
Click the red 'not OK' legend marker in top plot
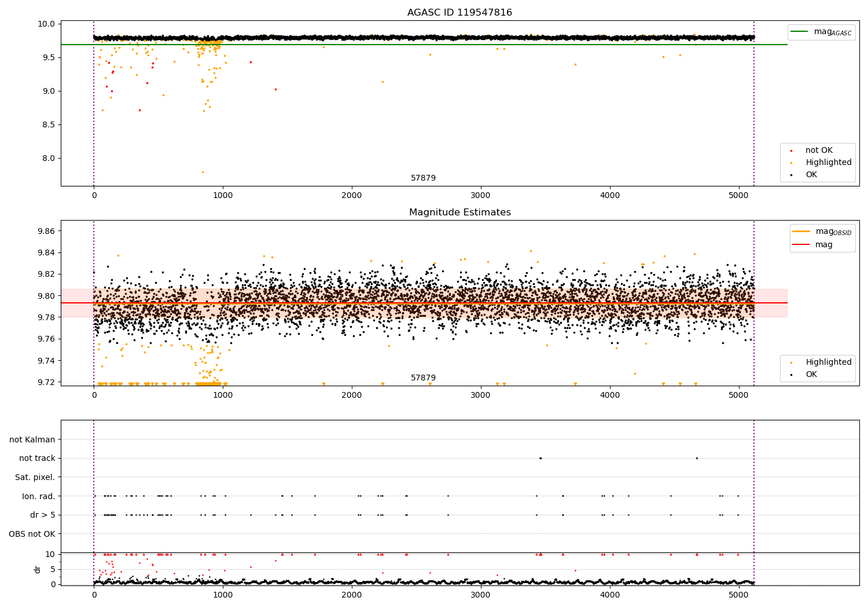point(791,151)
